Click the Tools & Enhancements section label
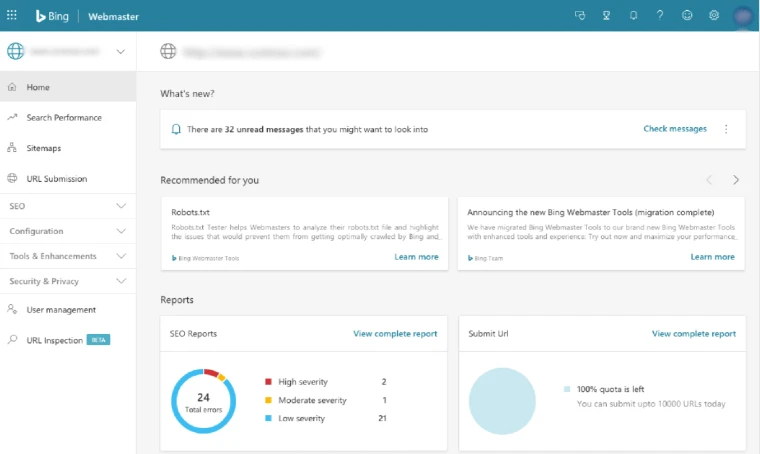760x454 pixels. click(x=53, y=256)
